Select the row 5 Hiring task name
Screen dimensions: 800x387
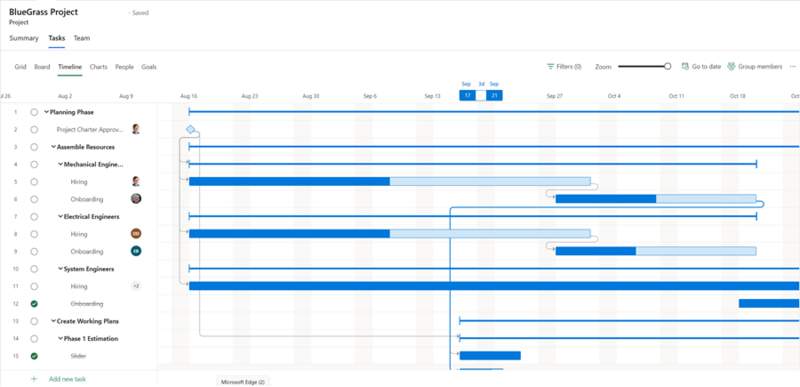click(79, 182)
